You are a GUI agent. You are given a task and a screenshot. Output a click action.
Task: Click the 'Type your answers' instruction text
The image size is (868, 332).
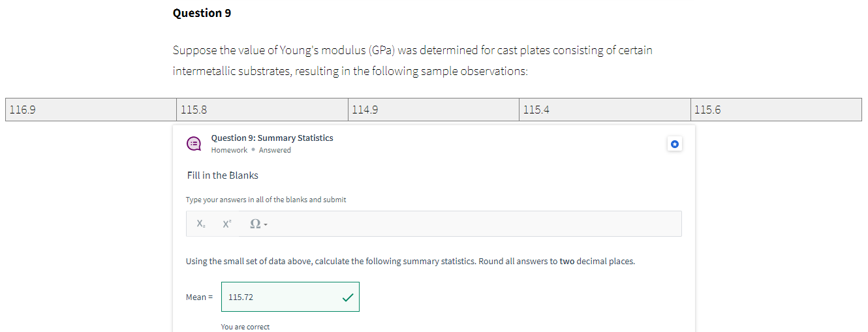click(266, 200)
